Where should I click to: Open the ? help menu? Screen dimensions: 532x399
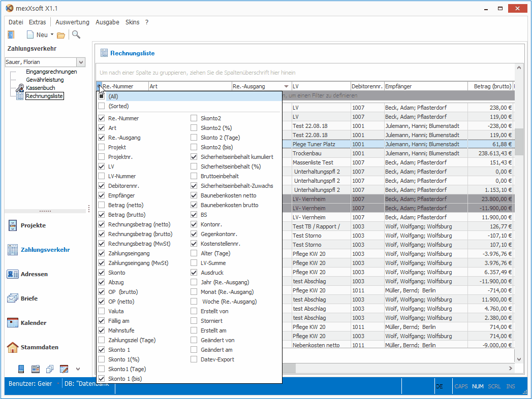pyautogui.click(x=147, y=22)
